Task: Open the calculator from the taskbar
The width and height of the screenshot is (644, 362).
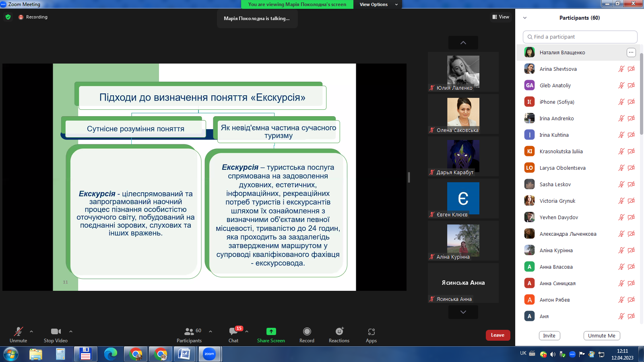Action: point(60,354)
